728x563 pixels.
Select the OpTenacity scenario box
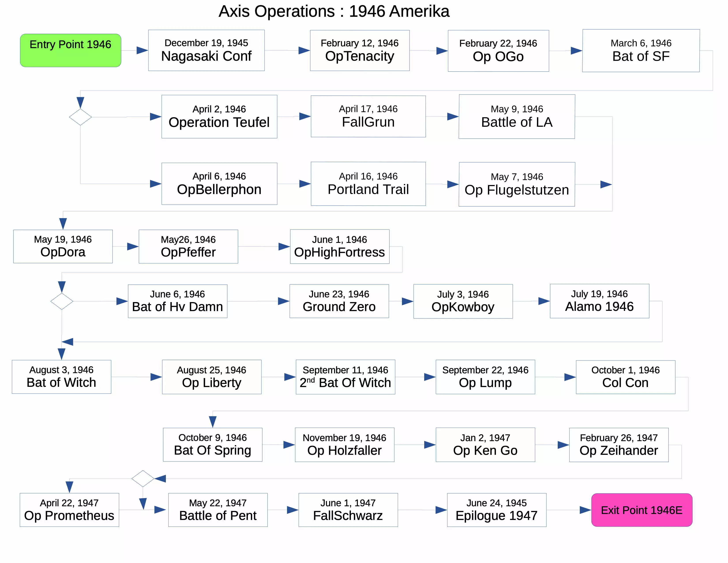pos(360,50)
